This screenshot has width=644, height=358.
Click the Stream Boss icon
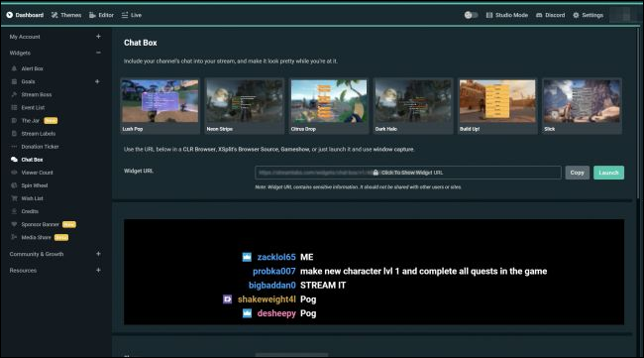(x=14, y=94)
